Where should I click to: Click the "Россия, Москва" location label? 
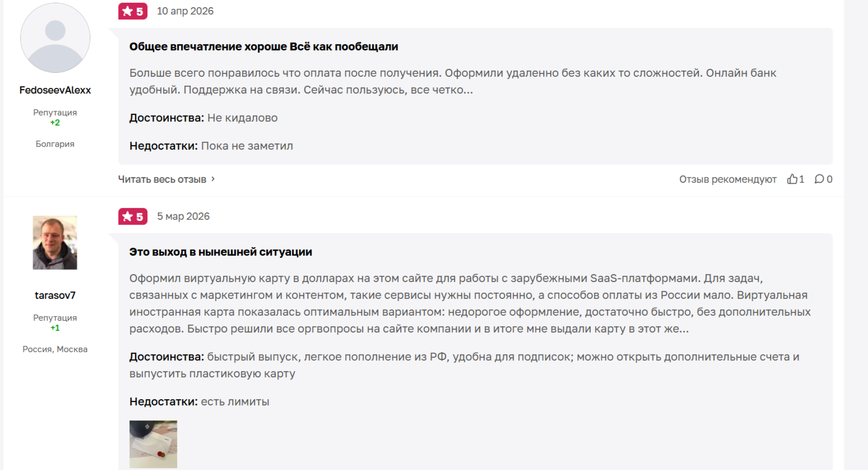pyautogui.click(x=55, y=349)
